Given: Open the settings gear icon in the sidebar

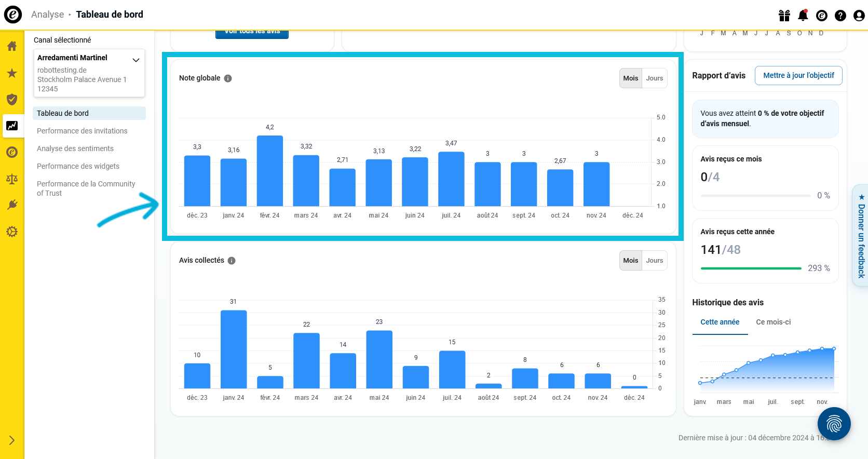Looking at the screenshot, I should (12, 232).
